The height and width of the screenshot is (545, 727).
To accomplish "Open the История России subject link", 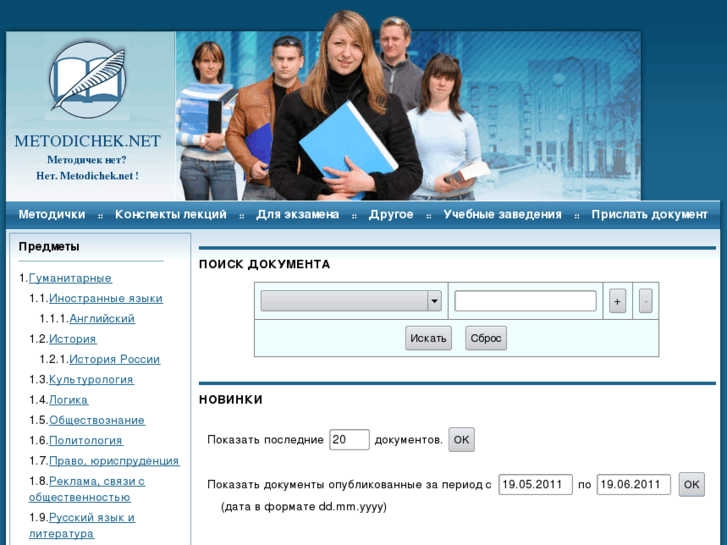I will (x=115, y=359).
